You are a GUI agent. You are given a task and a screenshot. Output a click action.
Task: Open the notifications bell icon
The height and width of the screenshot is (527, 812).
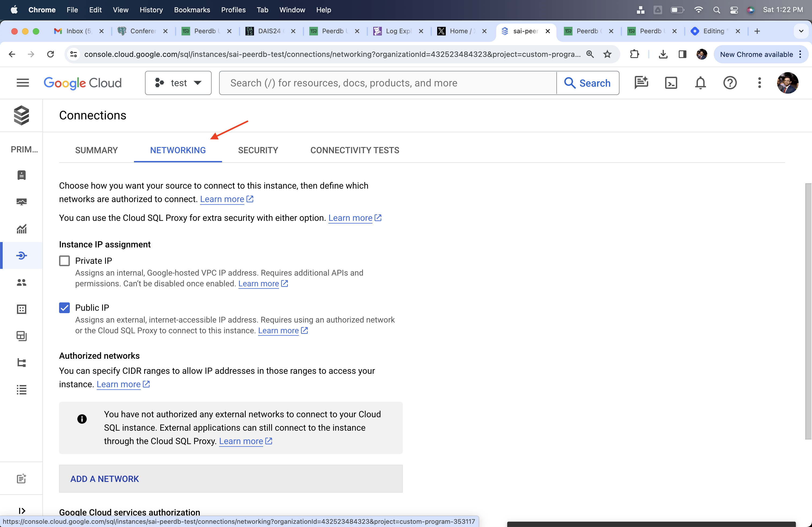click(x=700, y=82)
